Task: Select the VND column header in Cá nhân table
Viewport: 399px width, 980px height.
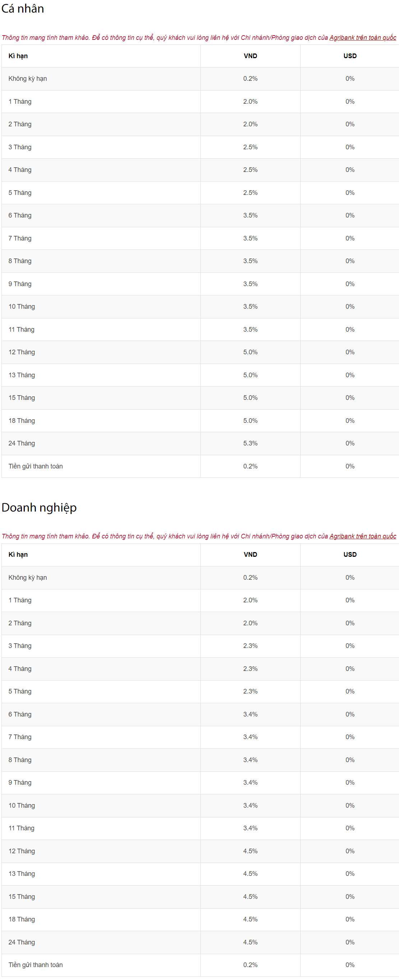Action: coord(250,56)
